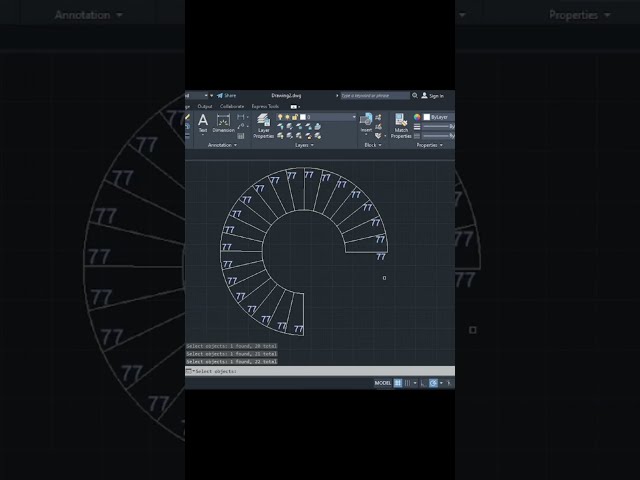Click the keyword search input field

point(375,96)
